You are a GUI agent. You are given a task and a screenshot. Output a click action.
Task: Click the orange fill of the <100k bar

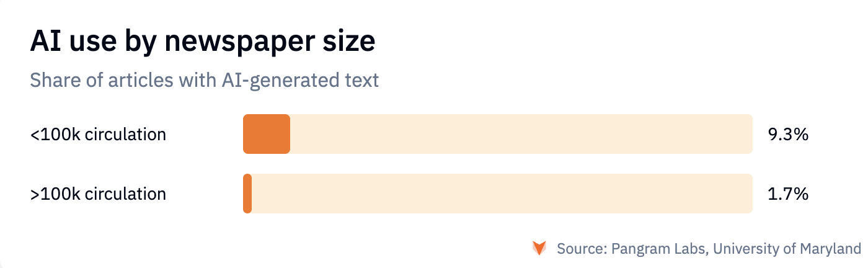[x=267, y=134]
